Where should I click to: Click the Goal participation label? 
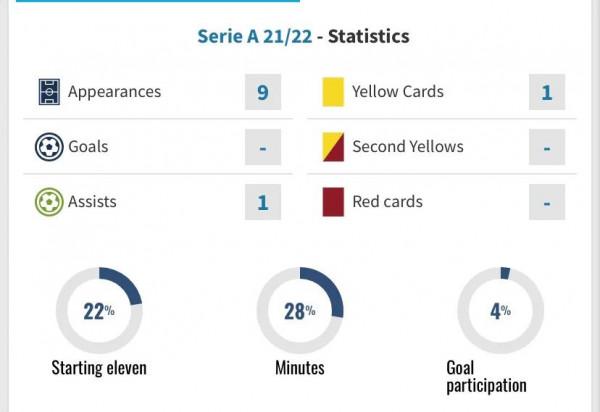point(486,377)
